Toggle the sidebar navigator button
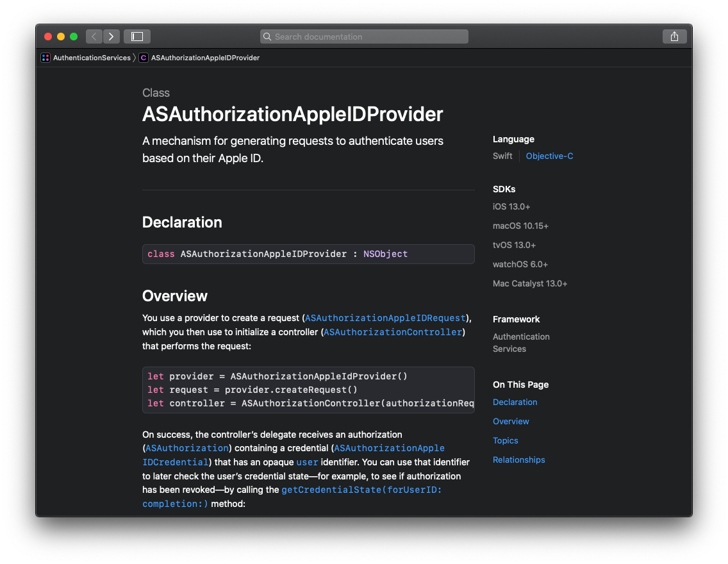728x564 pixels. point(137,36)
